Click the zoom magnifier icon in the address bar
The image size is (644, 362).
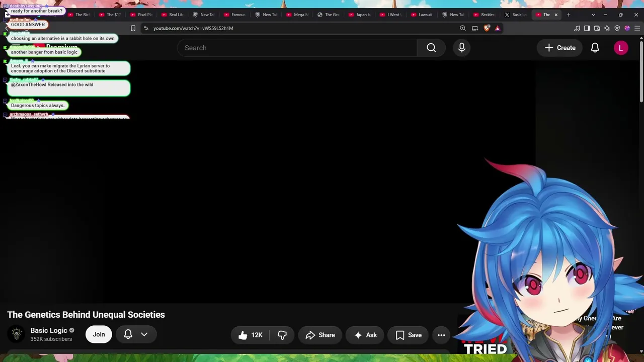(x=463, y=28)
